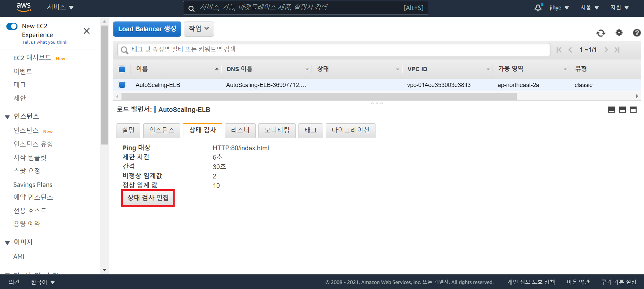The image size is (644, 289).
Task: Toggle the select-all checkbox in table header
Action: 122,69
